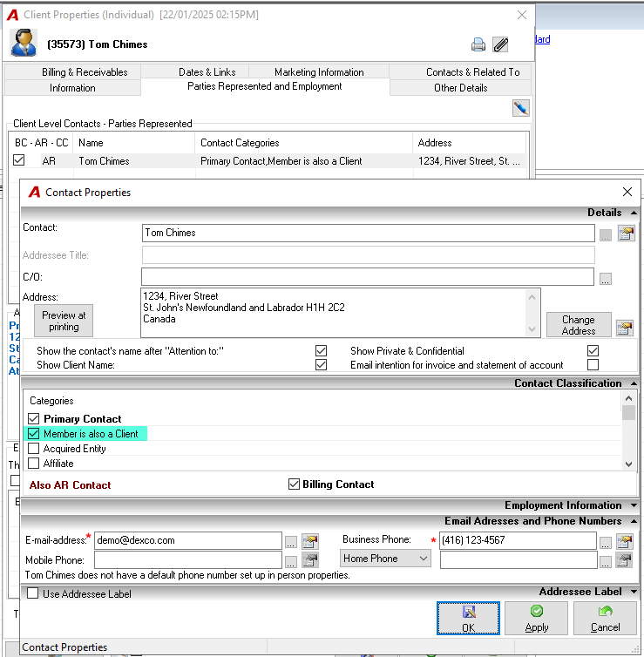This screenshot has height=657, width=644.
Task: Click the E-mail-address input field
Action: [x=188, y=540]
